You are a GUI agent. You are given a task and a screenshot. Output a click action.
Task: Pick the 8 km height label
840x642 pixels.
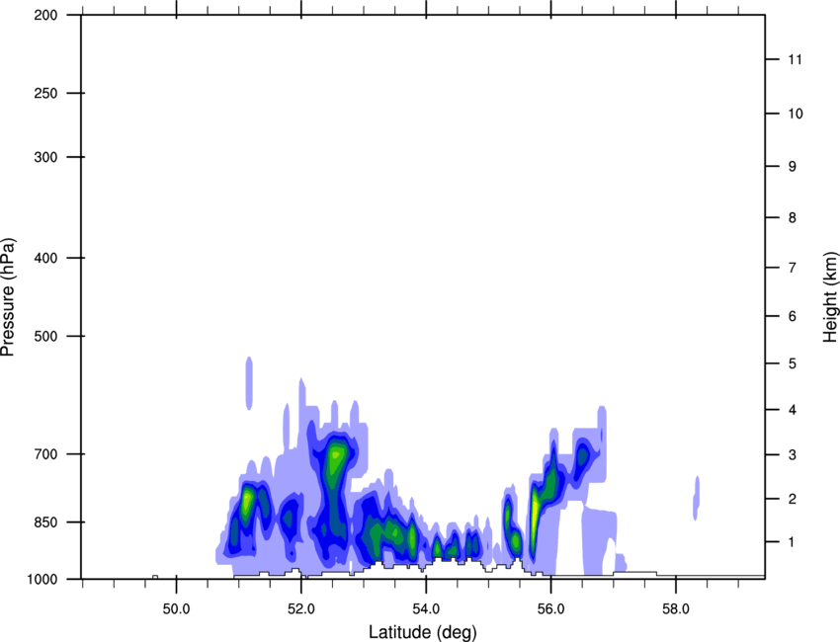pyautogui.click(x=793, y=217)
